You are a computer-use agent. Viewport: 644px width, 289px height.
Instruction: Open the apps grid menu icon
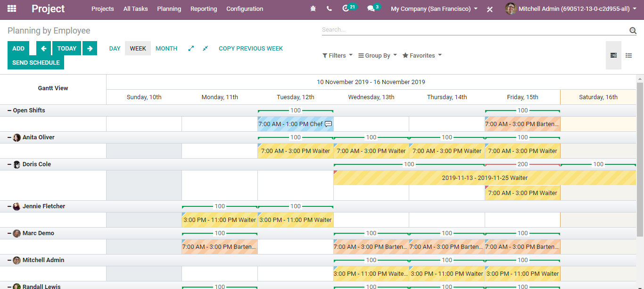coord(12,8)
